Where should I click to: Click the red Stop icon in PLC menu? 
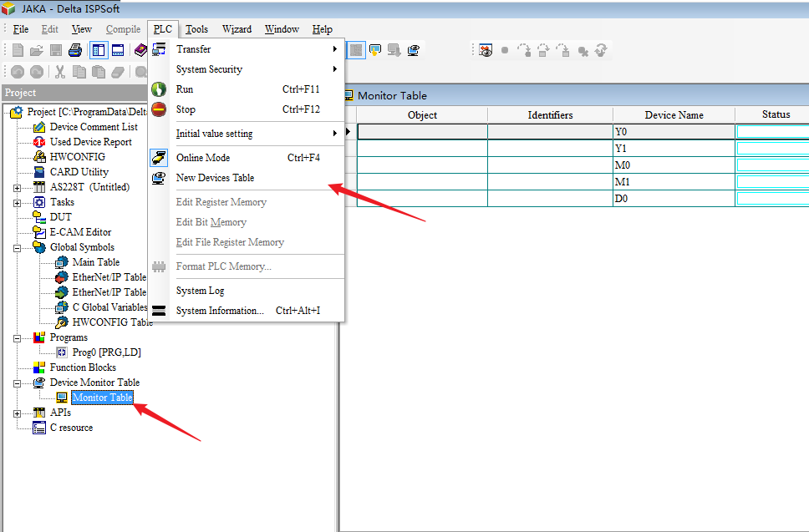(x=159, y=109)
